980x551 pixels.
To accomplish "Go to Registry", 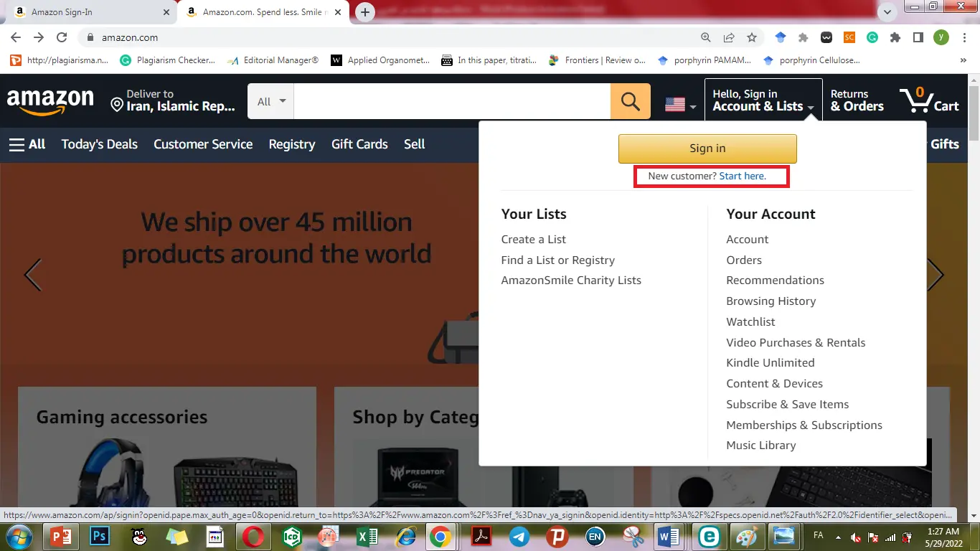I will 292,144.
